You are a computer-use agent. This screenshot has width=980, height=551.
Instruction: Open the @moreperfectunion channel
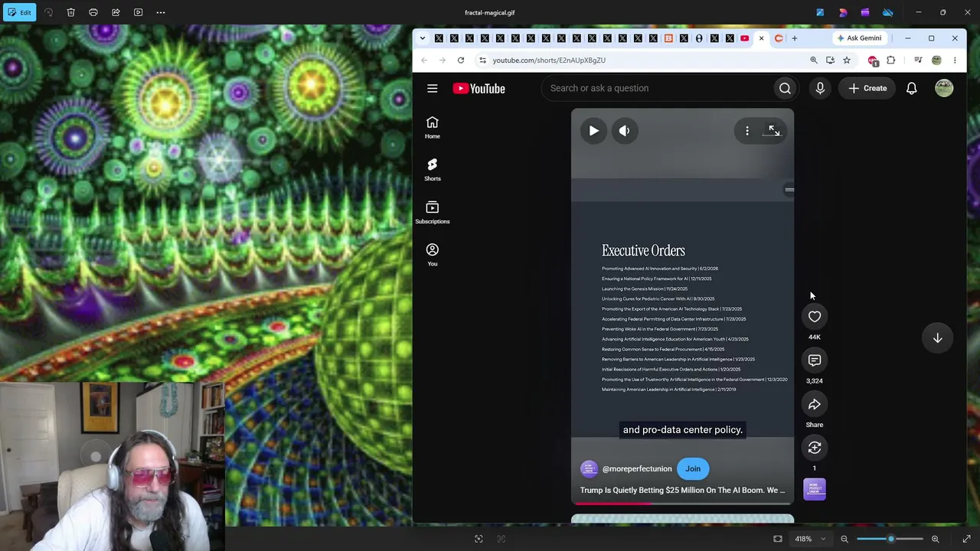(637, 469)
